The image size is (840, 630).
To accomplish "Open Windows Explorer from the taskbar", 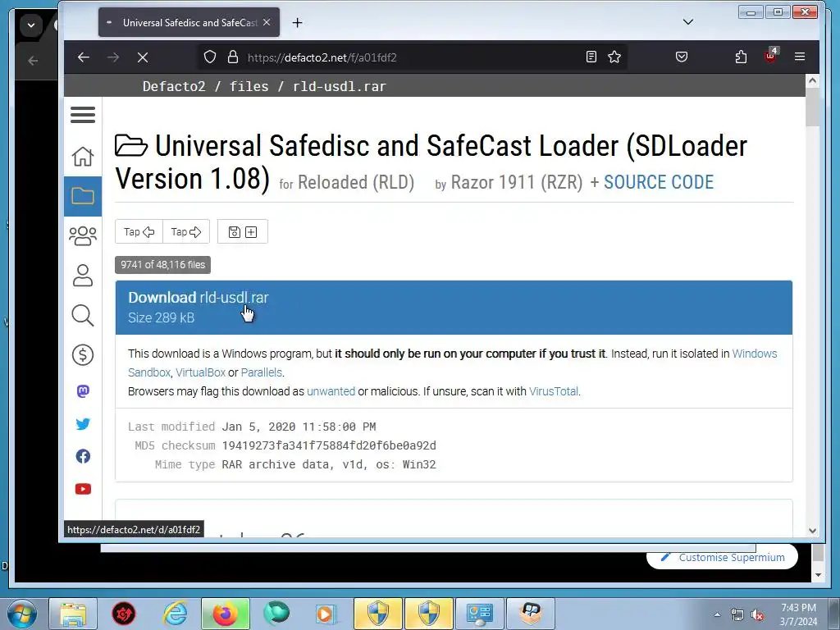I will pos(73,614).
